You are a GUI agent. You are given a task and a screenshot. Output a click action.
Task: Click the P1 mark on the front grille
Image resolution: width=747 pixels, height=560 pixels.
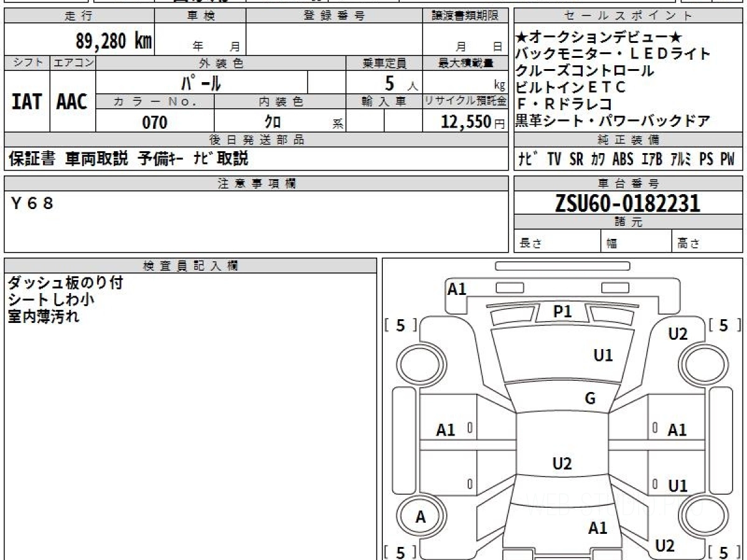tap(563, 312)
